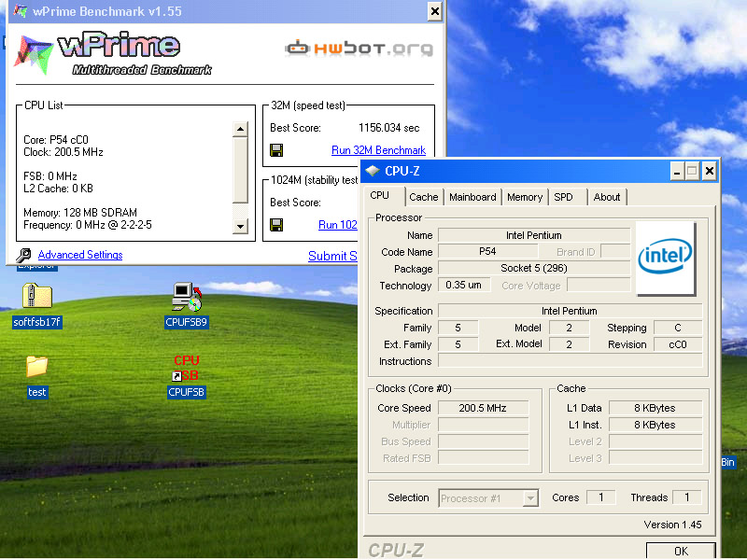The height and width of the screenshot is (560, 747).
Task: Click the wrench icon beside Advanced Settings
Action: (x=23, y=255)
